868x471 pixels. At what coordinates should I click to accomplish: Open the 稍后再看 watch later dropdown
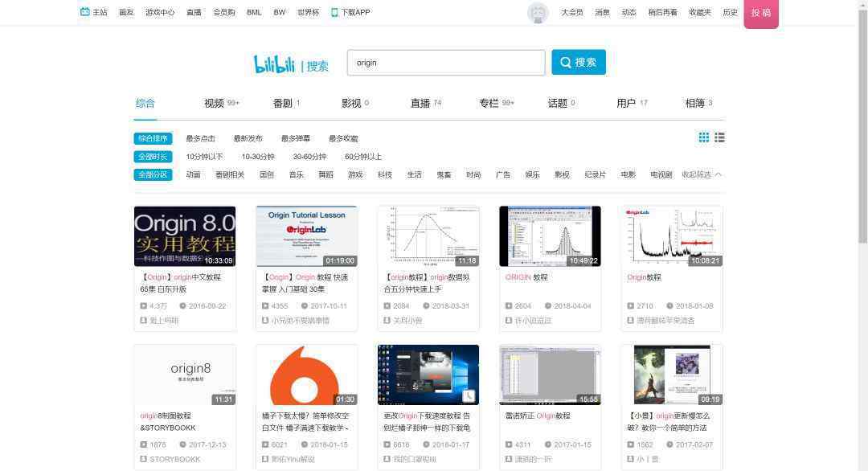coord(662,12)
